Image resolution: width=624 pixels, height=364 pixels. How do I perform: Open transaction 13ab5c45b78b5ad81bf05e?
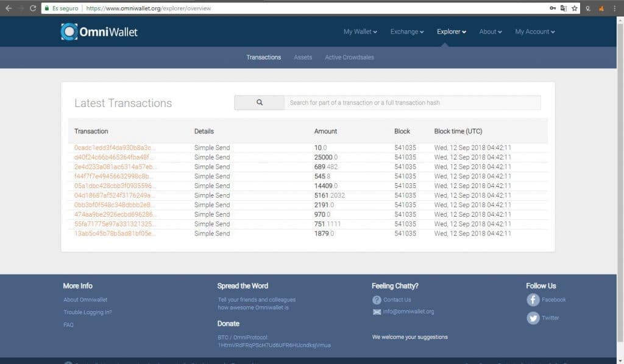(x=115, y=233)
